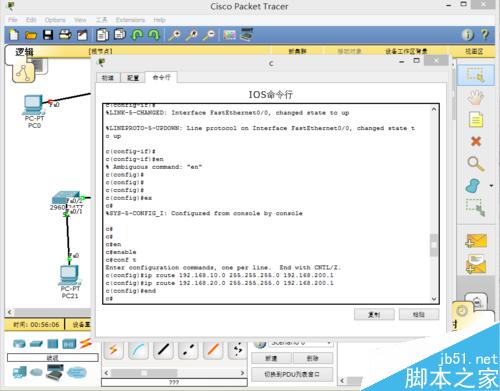Pick the orange fiber cable

pos(213,350)
